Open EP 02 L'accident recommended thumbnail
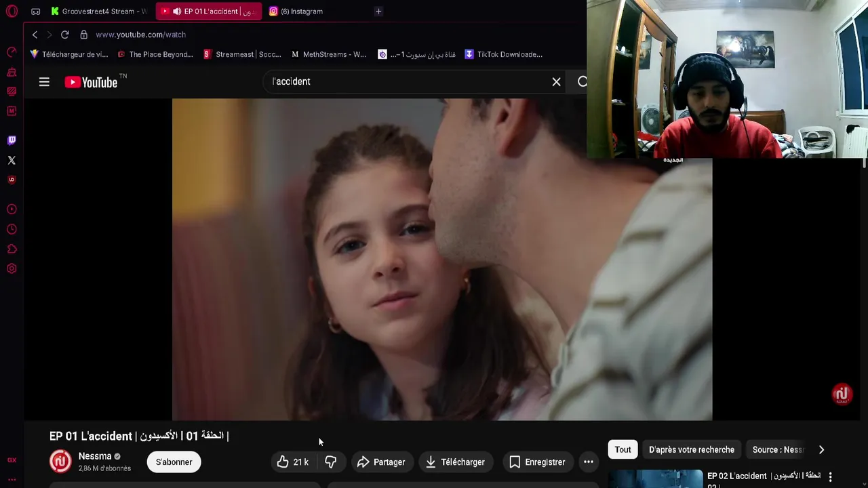The width and height of the screenshot is (868, 488). pyautogui.click(x=655, y=479)
